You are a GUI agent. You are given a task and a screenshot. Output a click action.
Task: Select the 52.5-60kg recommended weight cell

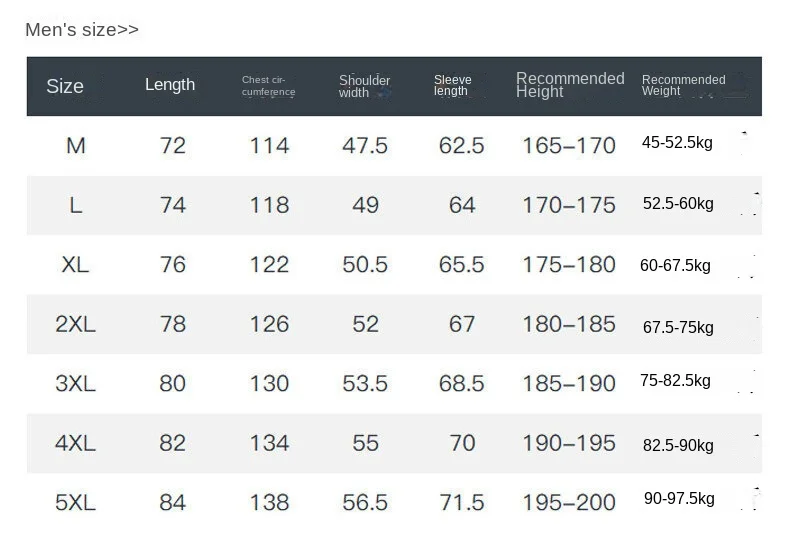[x=678, y=204]
